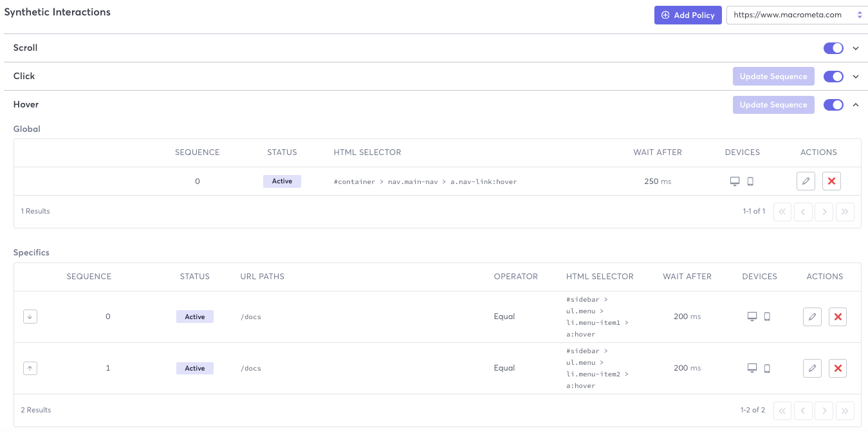Image resolution: width=868 pixels, height=433 pixels.
Task: Edit the menu-item1 hover rule
Action: [812, 317]
